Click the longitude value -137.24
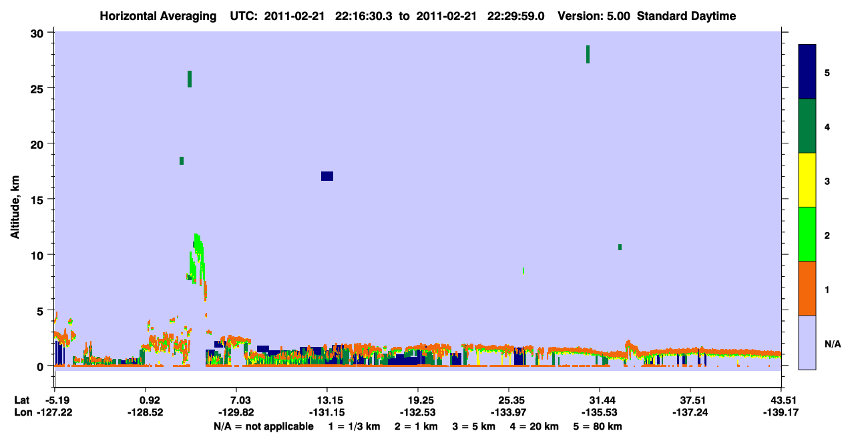Viewport: 868px width, 445px height. (690, 412)
